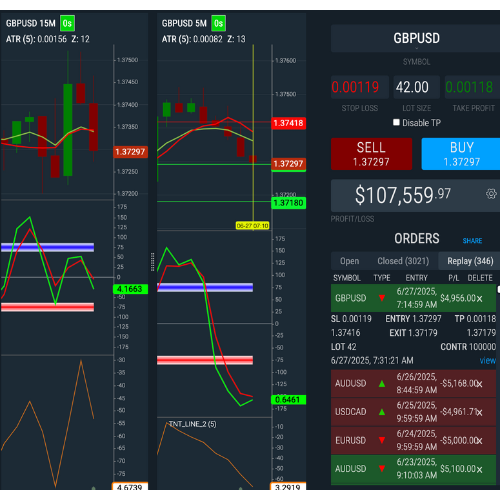Click the red lower band on 15M oscillator
Viewport: 500px width, 500px height.
click(47, 307)
